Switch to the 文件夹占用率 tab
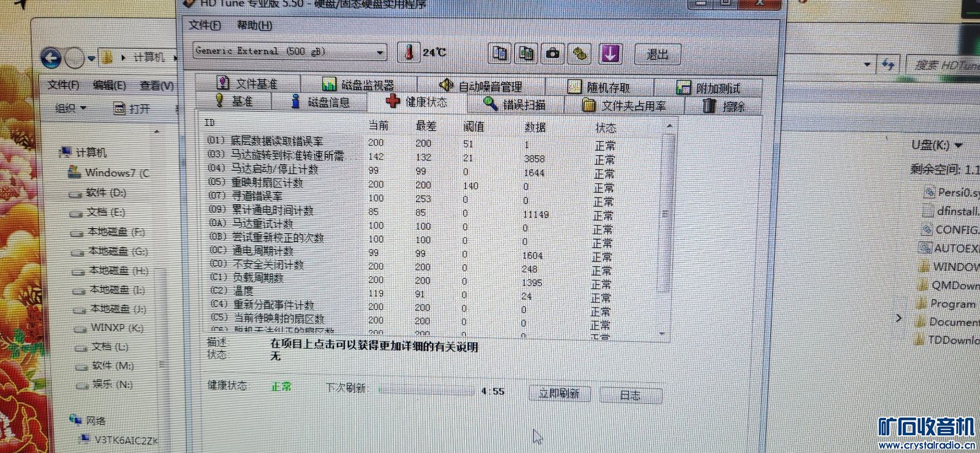This screenshot has width=980, height=453. pos(624,105)
